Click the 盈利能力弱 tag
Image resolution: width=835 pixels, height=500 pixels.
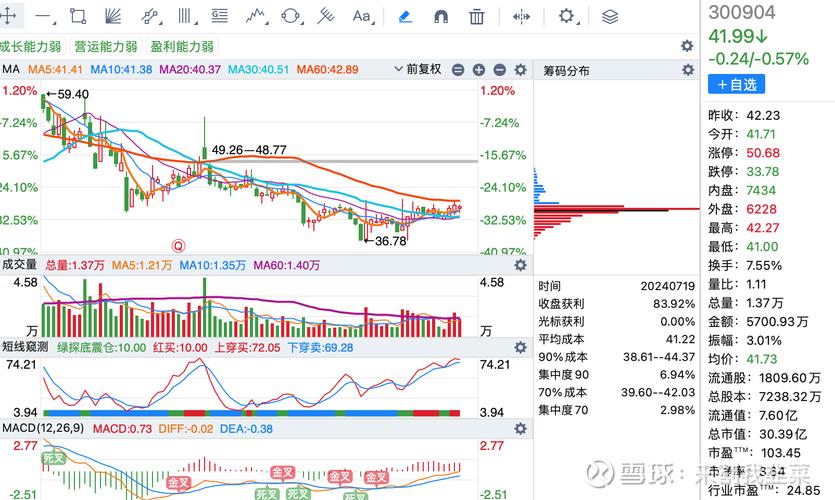click(x=182, y=47)
